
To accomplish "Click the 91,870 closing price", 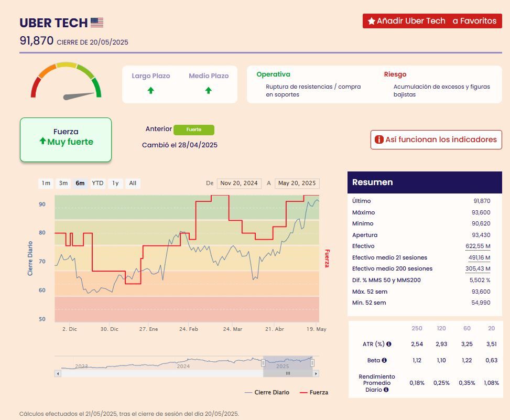I will (37, 41).
